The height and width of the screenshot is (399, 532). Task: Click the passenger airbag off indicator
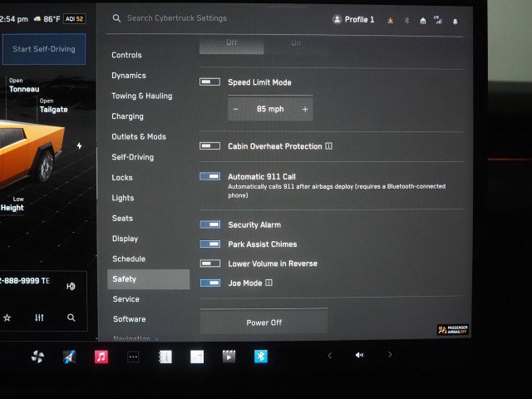click(x=453, y=329)
